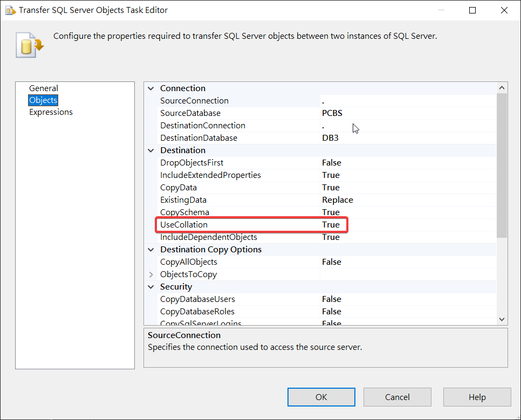Toggle CopyAllObjects False value

pyautogui.click(x=332, y=262)
